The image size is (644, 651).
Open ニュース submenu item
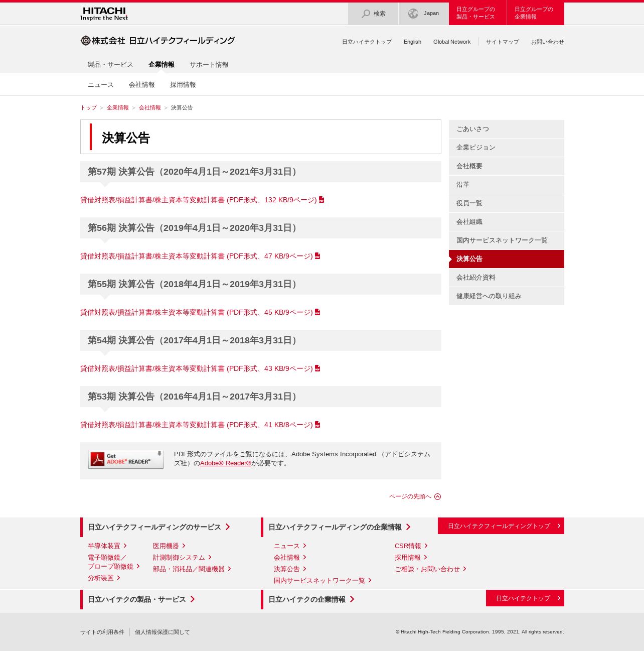101,84
